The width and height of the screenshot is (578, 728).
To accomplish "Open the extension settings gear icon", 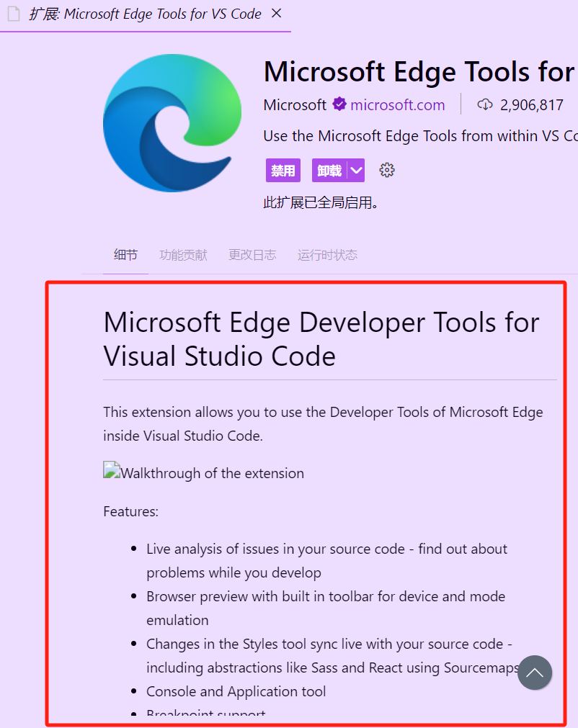I will pyautogui.click(x=387, y=171).
